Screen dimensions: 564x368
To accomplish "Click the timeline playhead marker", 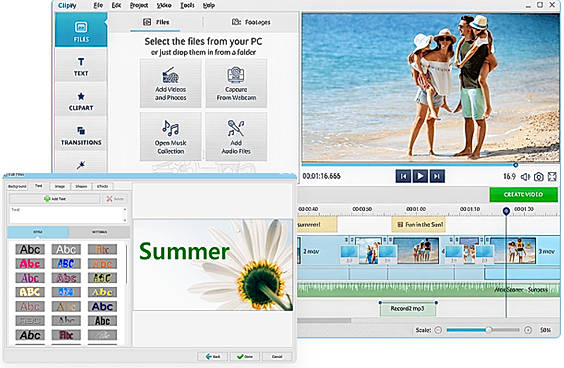I will (x=506, y=211).
